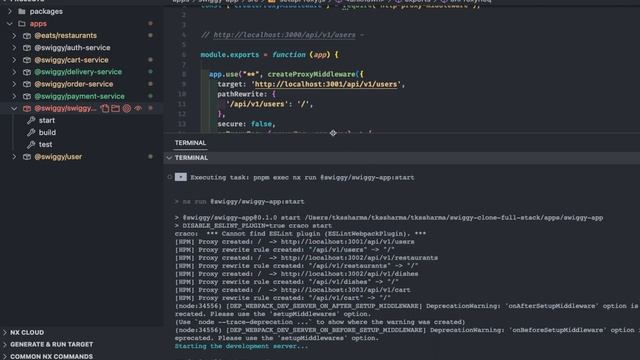Reveal swiggy-app in explorer folder icon
Screen dimensions: 640x360
pos(116,108)
